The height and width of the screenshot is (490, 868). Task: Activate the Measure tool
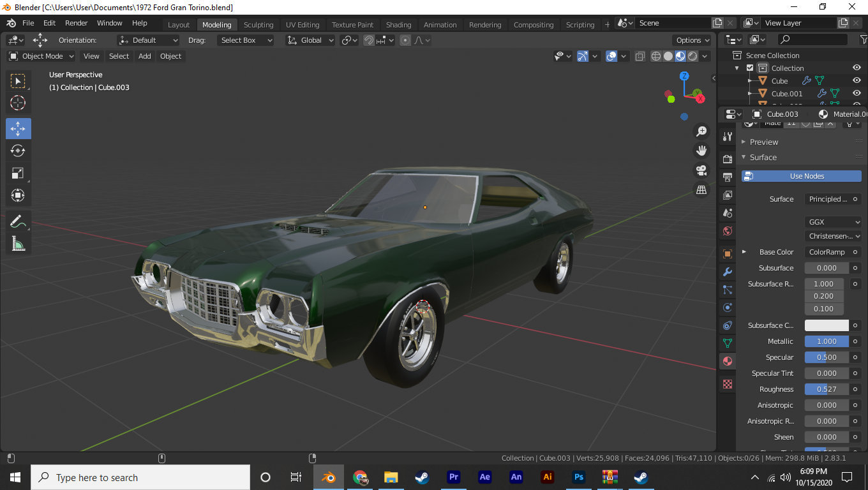click(18, 243)
